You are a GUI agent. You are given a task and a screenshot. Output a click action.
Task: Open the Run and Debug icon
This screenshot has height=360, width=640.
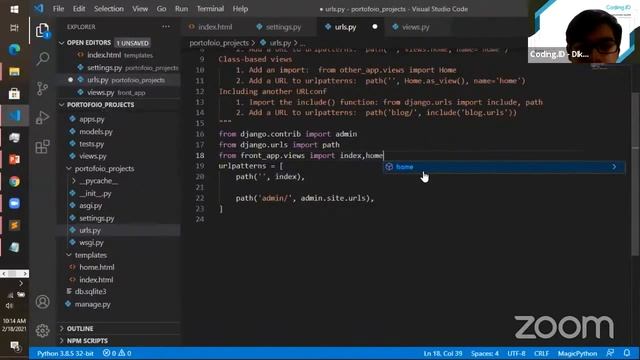pos(42,118)
